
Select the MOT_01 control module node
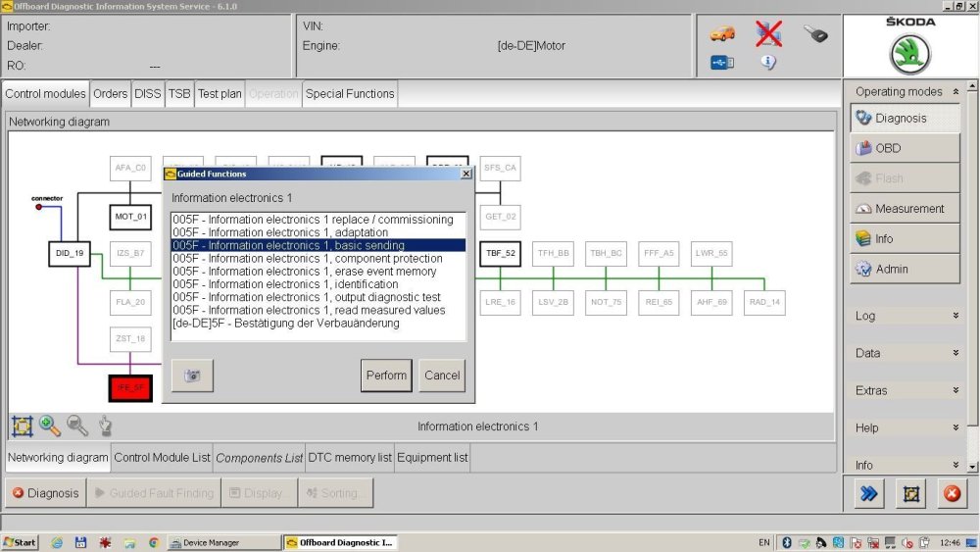130,217
